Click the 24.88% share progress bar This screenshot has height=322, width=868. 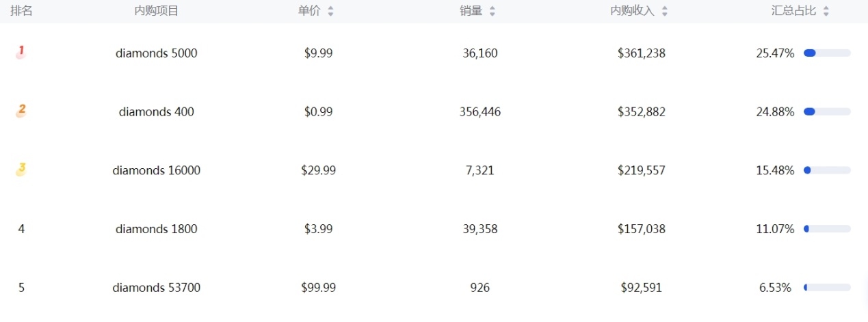pos(827,112)
